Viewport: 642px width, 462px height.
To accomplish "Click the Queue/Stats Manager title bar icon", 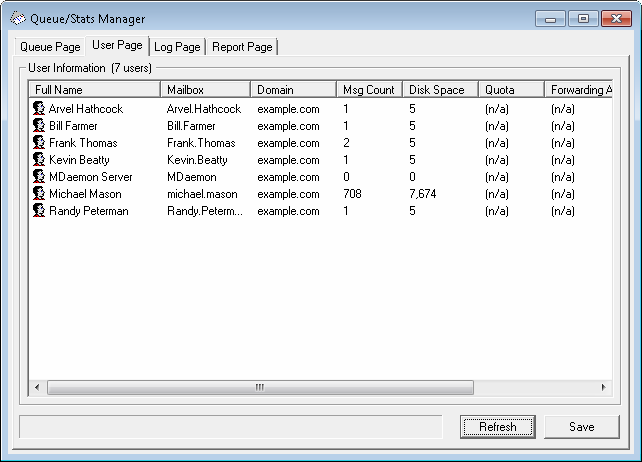I will click(17, 18).
